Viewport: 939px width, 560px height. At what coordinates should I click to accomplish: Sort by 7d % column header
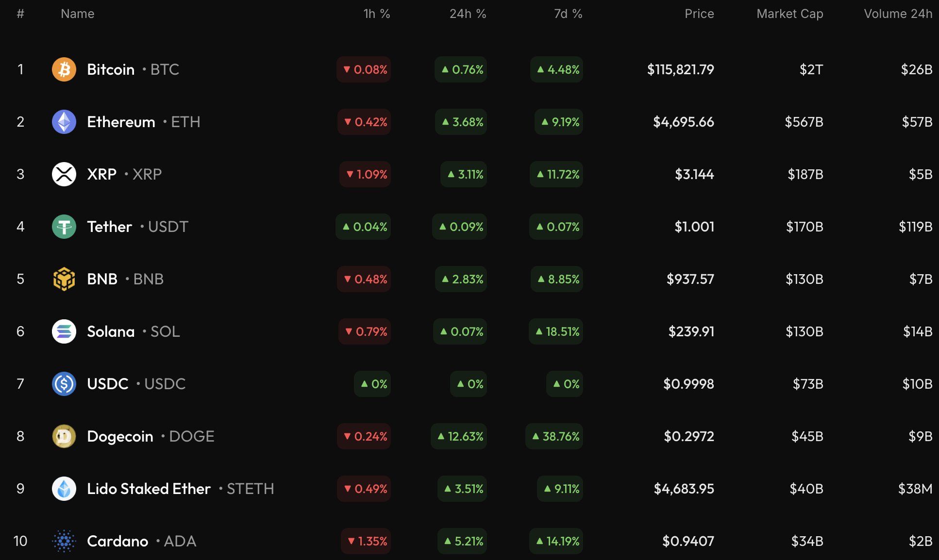click(x=568, y=14)
